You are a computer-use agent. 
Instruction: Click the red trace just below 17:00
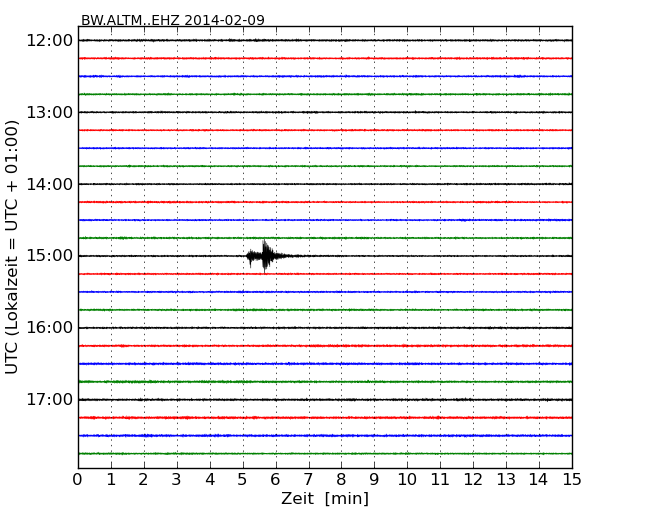click(325, 418)
